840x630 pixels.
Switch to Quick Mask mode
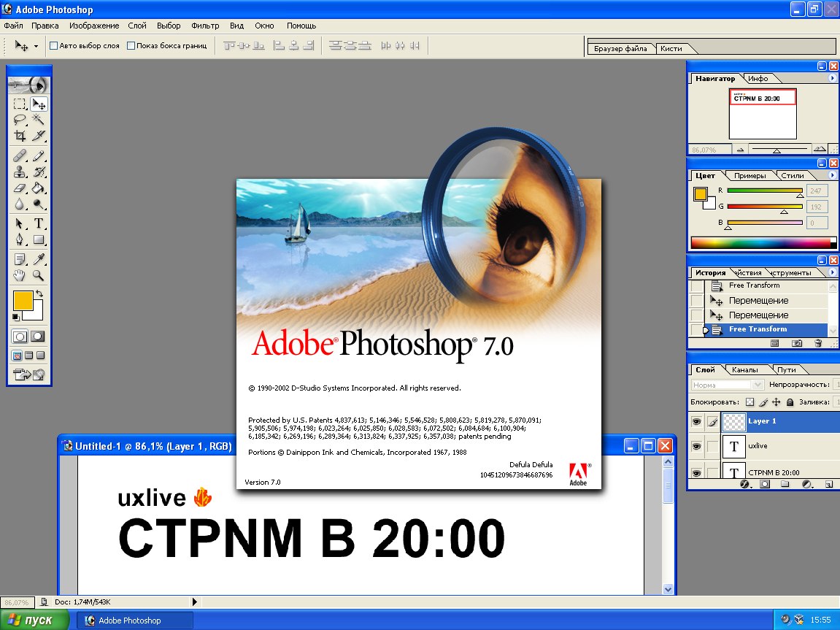click(x=37, y=337)
